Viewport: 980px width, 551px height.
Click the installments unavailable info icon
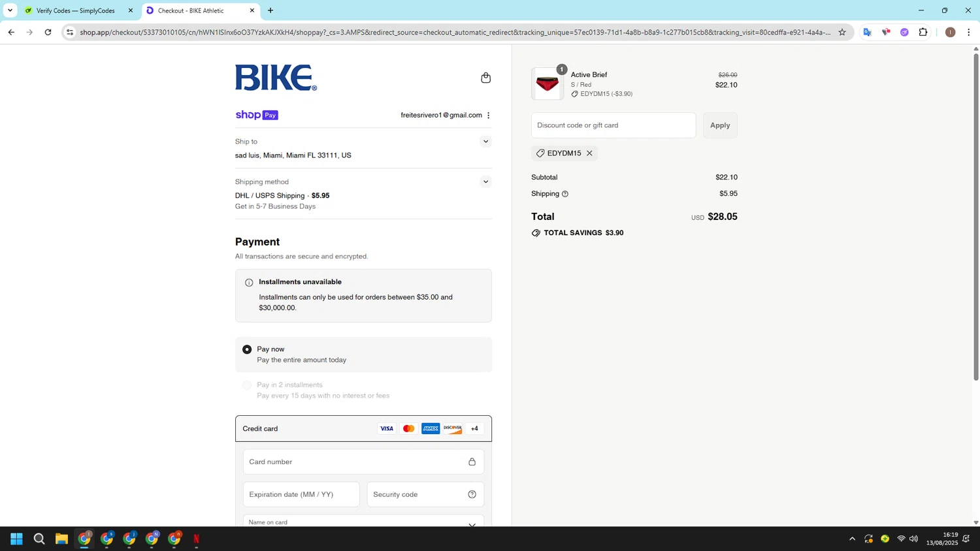coord(249,283)
